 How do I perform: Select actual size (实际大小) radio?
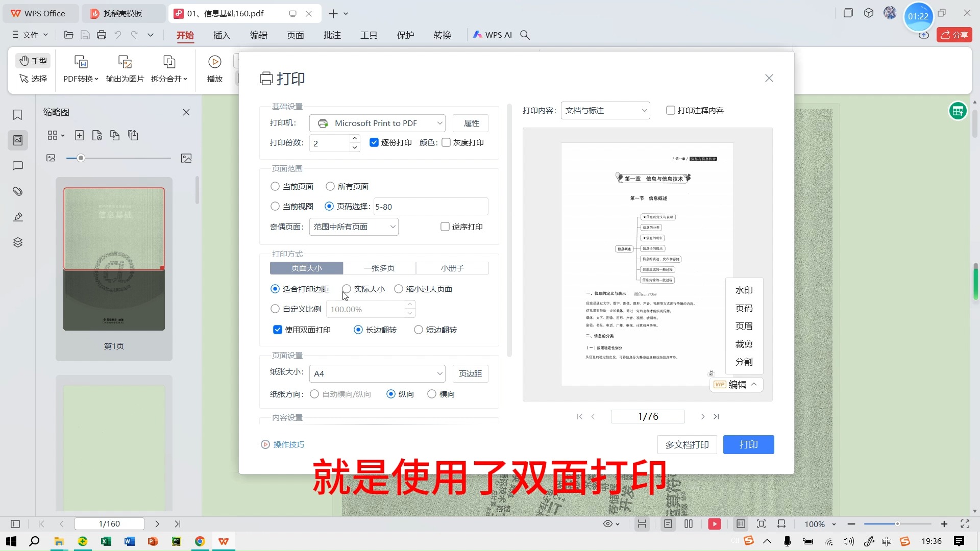(x=347, y=289)
